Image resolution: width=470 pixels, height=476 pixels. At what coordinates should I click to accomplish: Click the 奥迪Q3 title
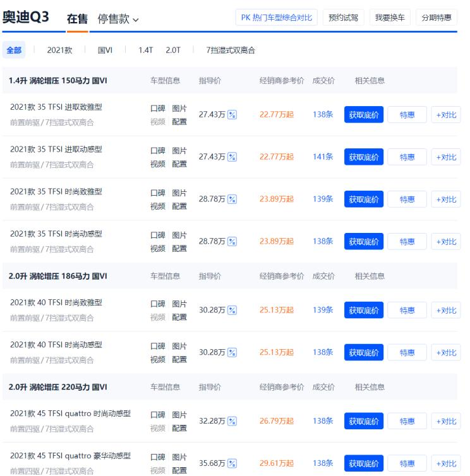[x=25, y=17]
